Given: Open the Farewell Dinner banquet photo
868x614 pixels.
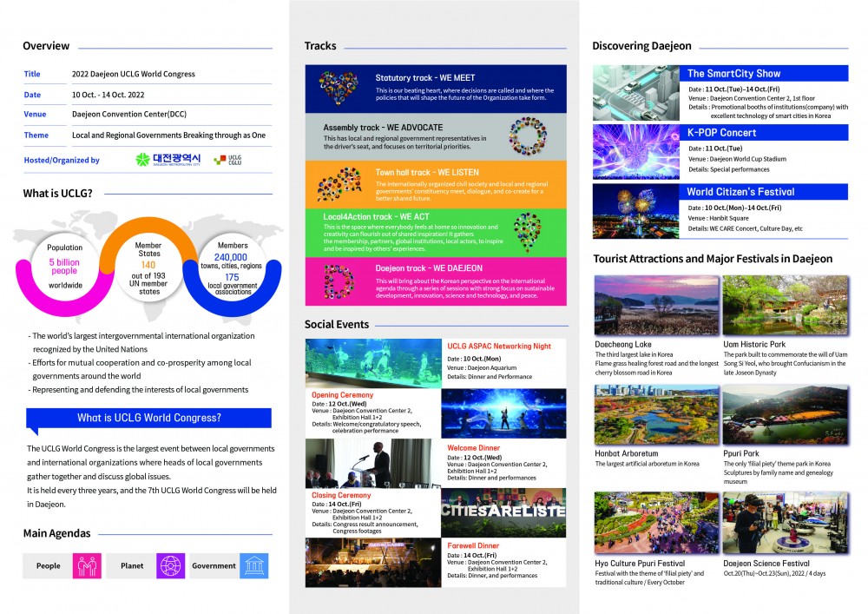Looking at the screenshot, I should click(373, 563).
